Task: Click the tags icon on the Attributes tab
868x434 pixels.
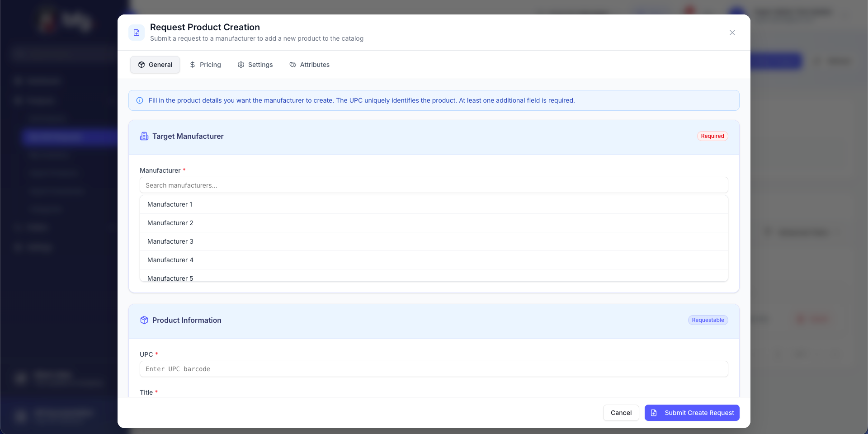Action: pos(293,65)
